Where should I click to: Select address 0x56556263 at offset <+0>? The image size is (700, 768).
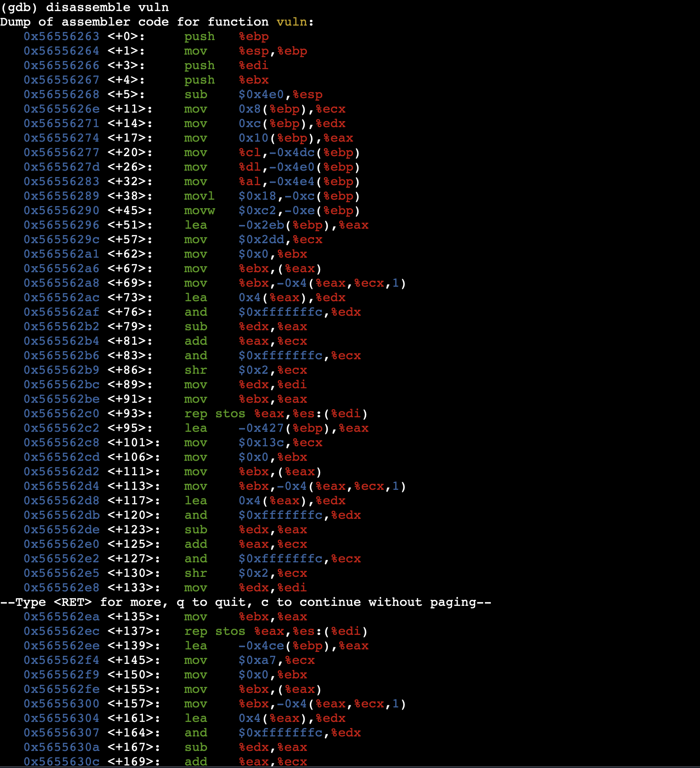point(61,36)
